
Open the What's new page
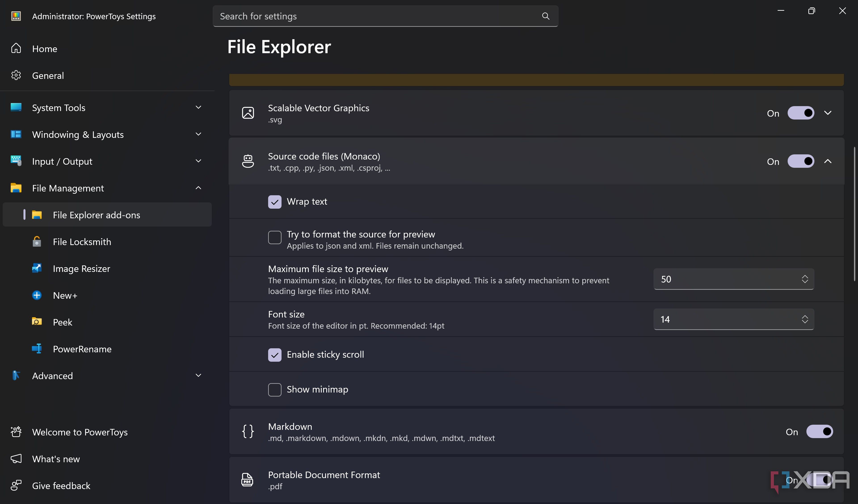(107, 459)
